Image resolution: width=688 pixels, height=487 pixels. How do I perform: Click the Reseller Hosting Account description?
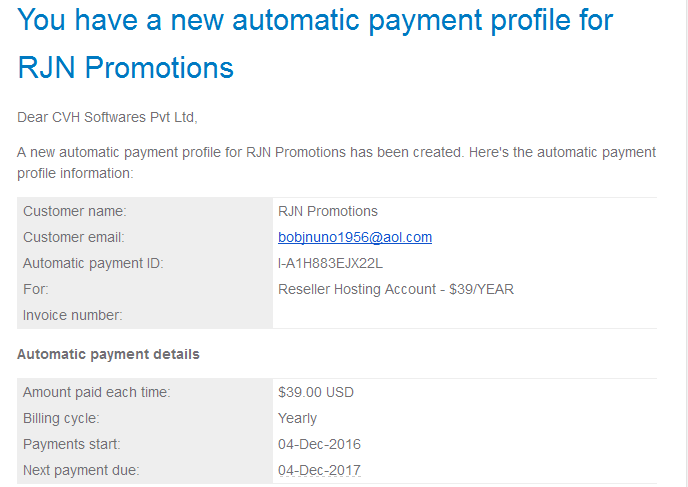click(x=396, y=290)
